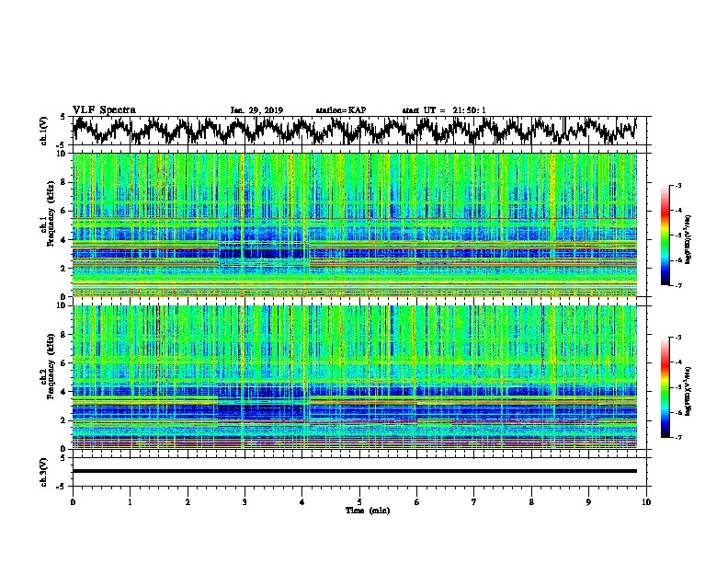Click time axis tick label "6"

416,502
